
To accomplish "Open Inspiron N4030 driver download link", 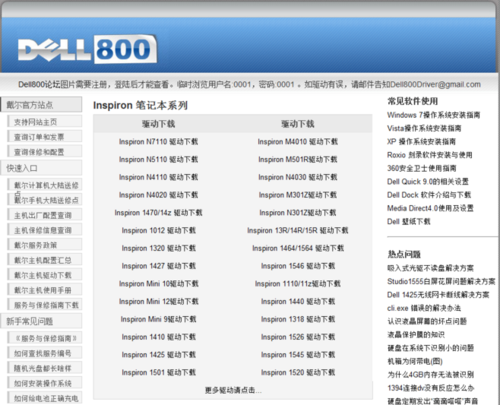I will pyautogui.click(x=298, y=177).
